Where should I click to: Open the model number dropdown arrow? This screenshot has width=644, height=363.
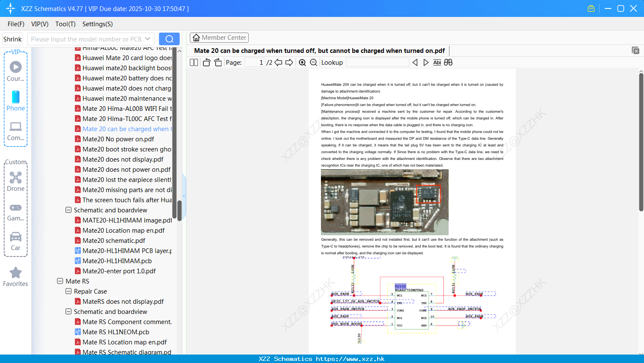click(x=148, y=39)
